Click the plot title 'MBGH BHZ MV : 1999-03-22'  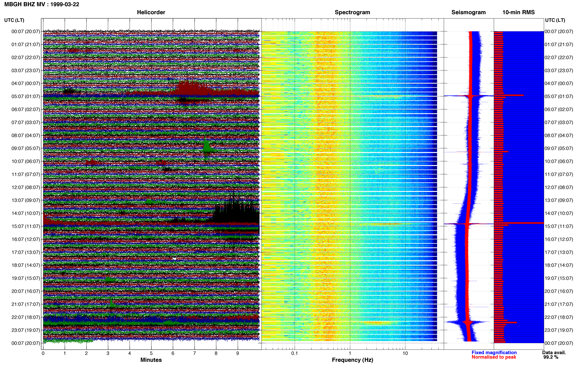42,4
